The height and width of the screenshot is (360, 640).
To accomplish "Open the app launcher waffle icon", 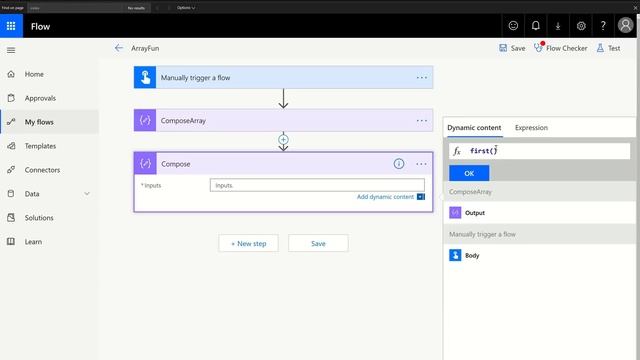I will click(11, 26).
